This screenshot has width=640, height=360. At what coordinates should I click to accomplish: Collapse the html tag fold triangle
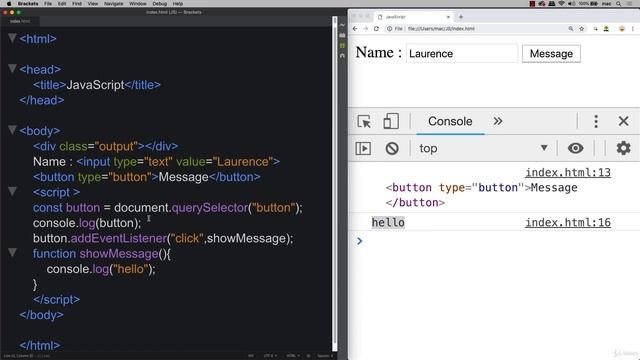tap(12, 38)
